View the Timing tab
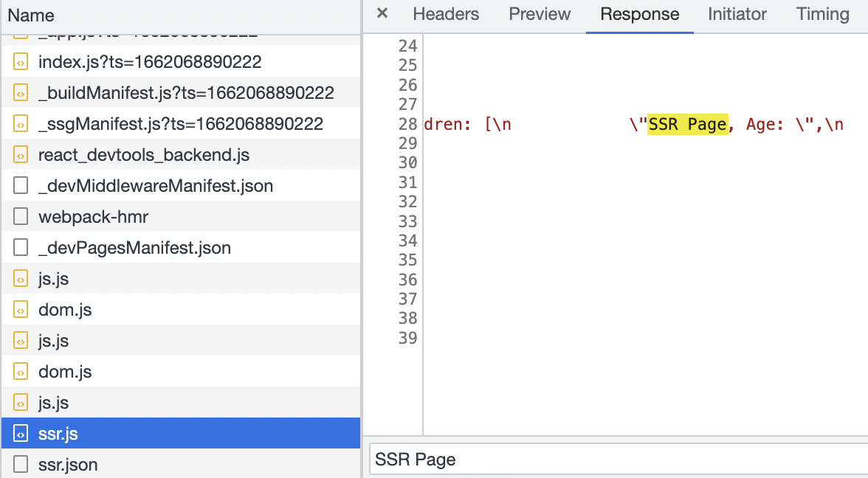 tap(822, 14)
